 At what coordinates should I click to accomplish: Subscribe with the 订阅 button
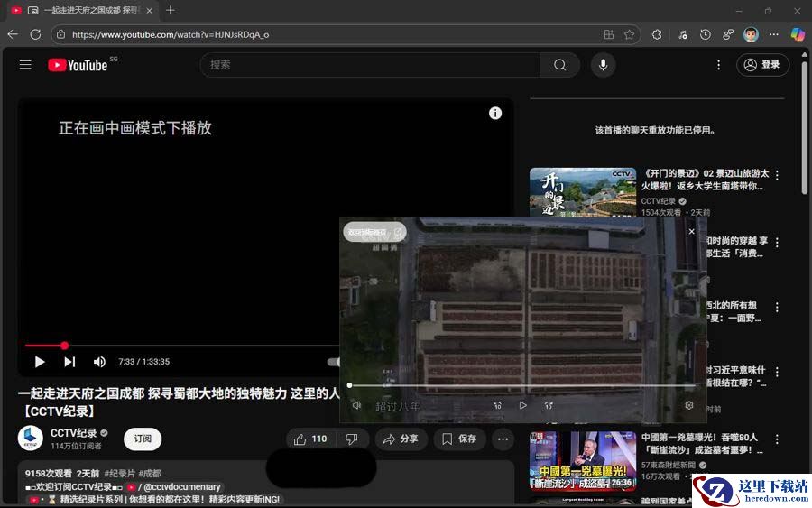[143, 439]
